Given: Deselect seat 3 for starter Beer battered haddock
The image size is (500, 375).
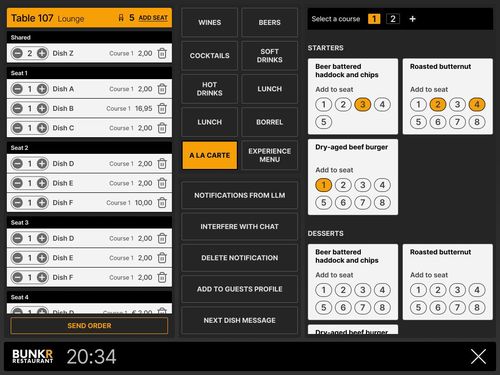Looking at the screenshot, I should 363,105.
